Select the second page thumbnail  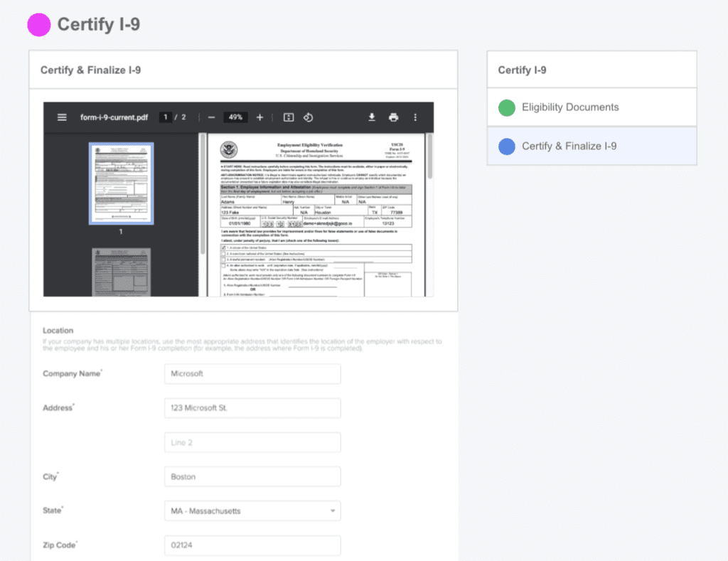coord(121,272)
